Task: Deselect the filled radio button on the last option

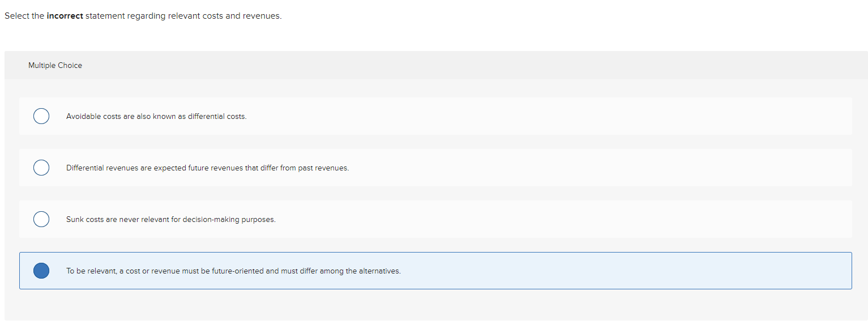Action: tap(41, 271)
